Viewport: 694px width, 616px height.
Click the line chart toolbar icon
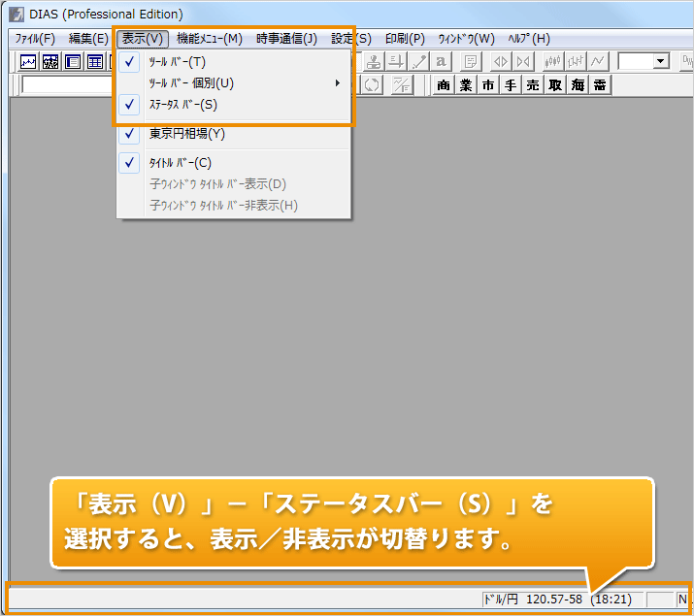[x=29, y=62]
